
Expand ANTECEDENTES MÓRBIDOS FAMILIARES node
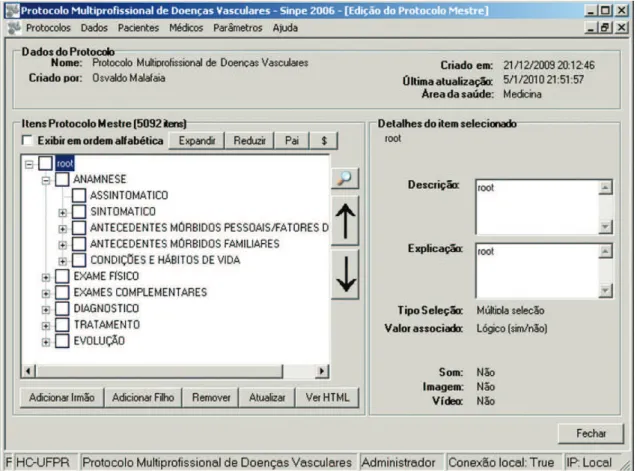(63, 245)
